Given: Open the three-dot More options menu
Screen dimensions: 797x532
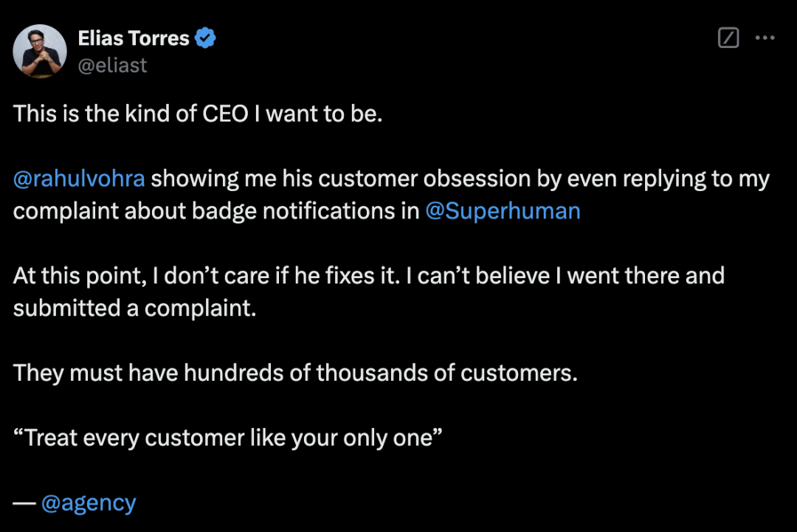Looking at the screenshot, I should [x=765, y=38].
